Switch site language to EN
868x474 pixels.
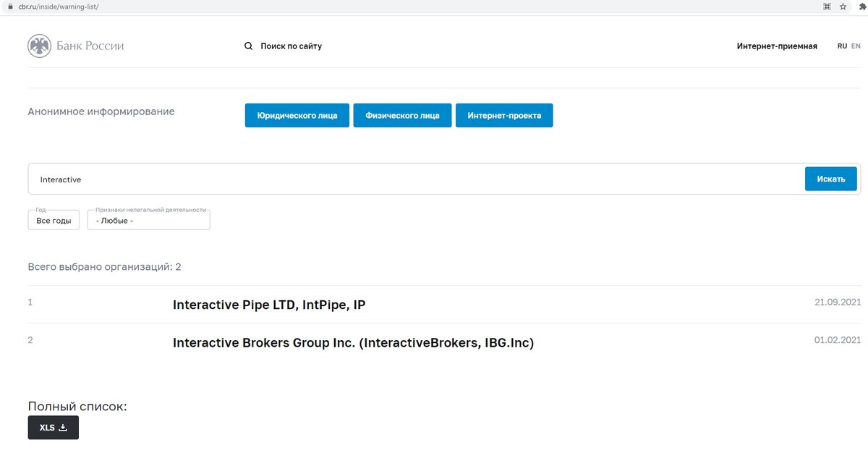click(856, 46)
